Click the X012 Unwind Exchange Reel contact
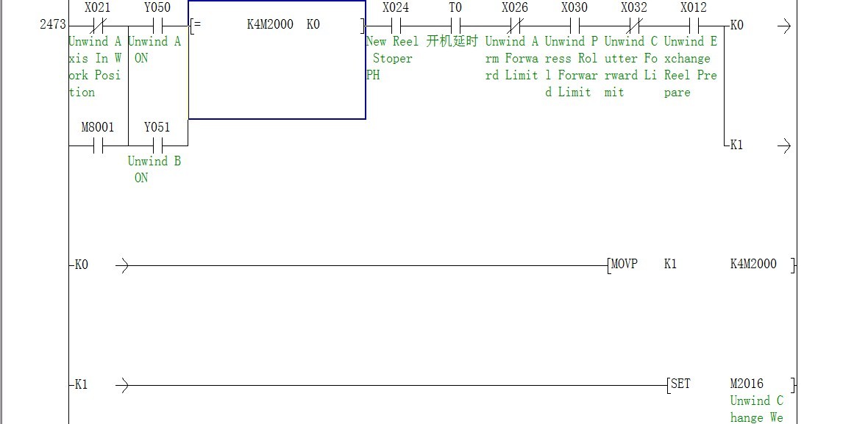868x424 pixels. (693, 26)
